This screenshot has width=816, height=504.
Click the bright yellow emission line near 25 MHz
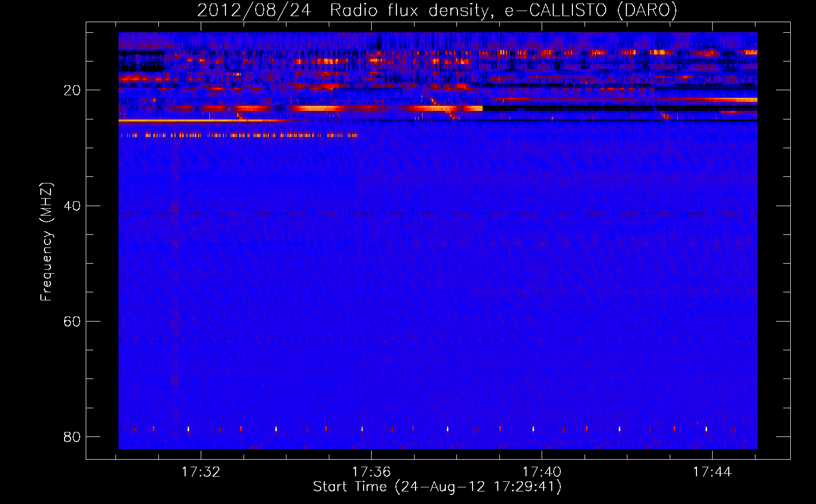tap(202, 120)
